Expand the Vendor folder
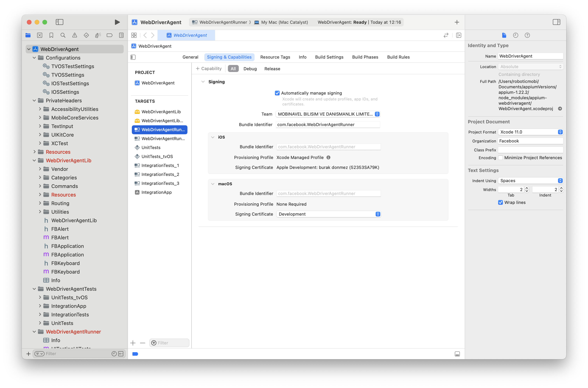The width and height of the screenshot is (588, 388). coord(40,169)
